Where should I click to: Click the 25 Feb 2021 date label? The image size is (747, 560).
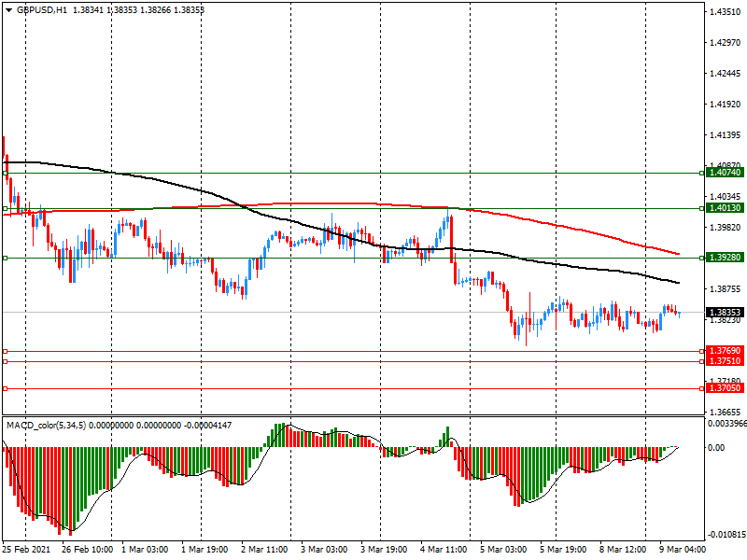tap(26, 551)
